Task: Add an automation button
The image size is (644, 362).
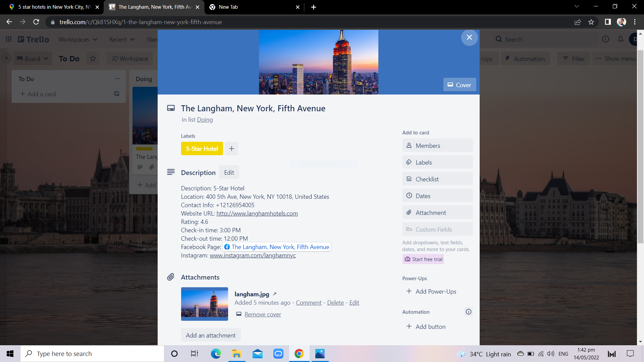Action: [x=437, y=326]
